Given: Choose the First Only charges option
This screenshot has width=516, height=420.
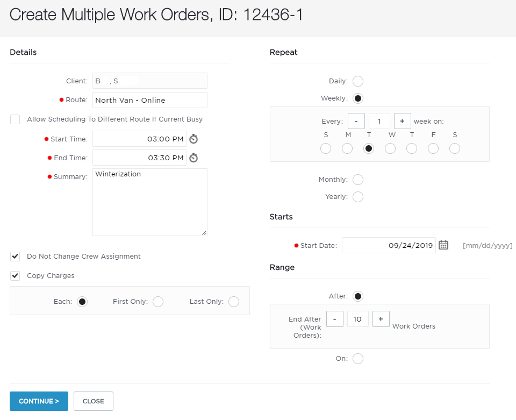Looking at the screenshot, I should coord(158,302).
